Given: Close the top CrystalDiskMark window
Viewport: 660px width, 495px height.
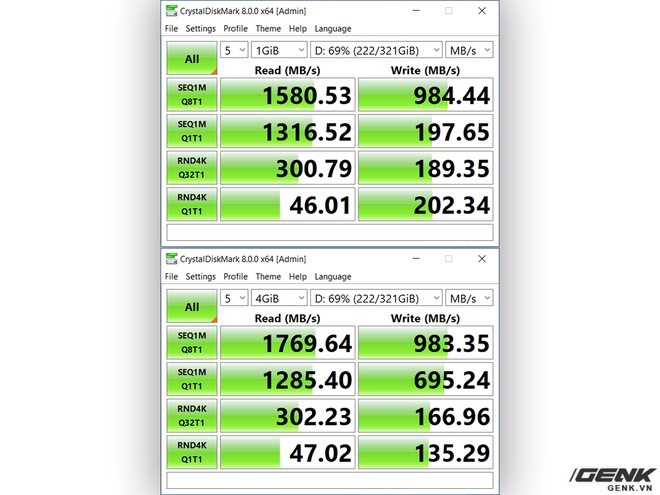Looking at the screenshot, I should point(482,11).
